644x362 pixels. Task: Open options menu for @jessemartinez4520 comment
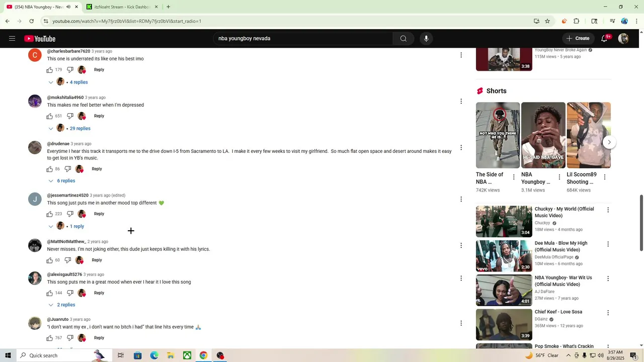coord(461,200)
